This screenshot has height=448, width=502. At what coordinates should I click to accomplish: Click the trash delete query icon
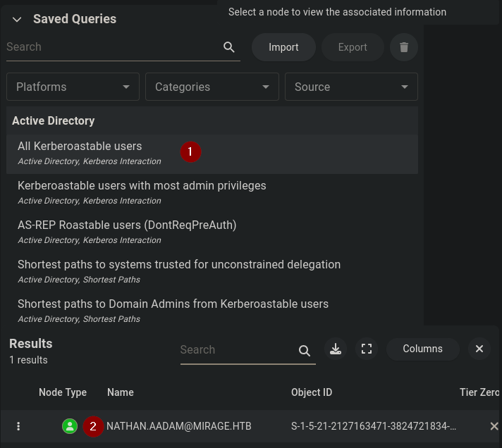(x=404, y=47)
